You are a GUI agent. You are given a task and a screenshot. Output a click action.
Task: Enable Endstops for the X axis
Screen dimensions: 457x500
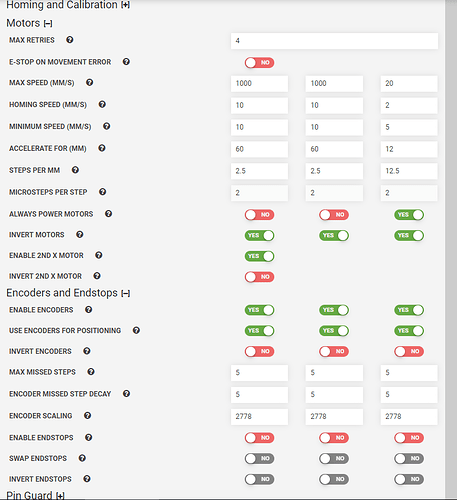(259, 438)
